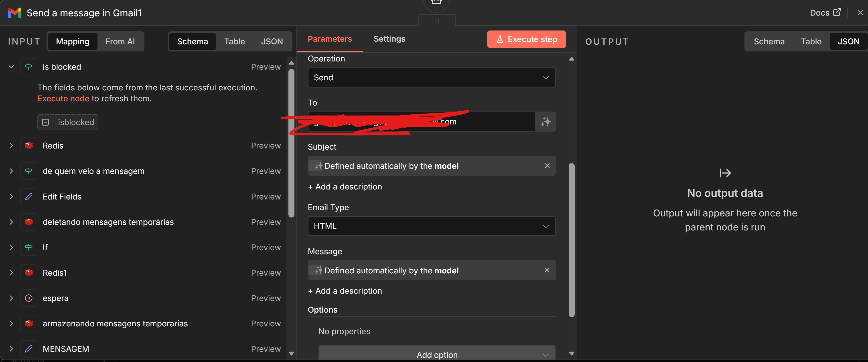Click the espera wait node icon
The image size is (868, 362).
click(29, 298)
